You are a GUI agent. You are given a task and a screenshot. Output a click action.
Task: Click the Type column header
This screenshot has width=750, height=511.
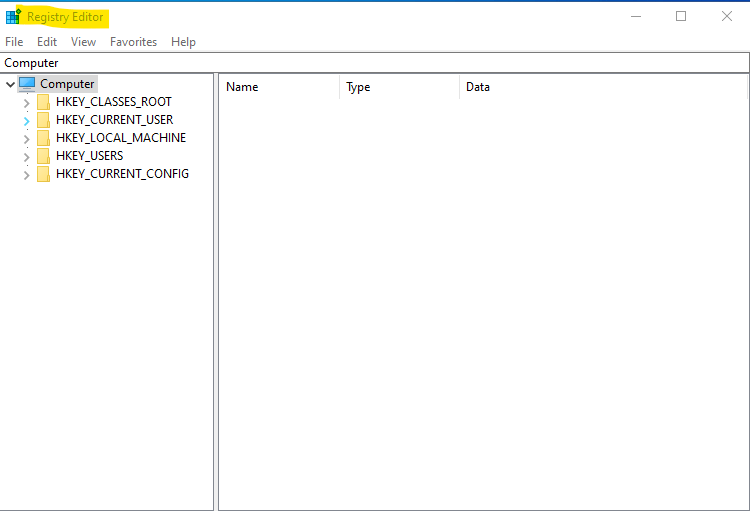[x=398, y=87]
